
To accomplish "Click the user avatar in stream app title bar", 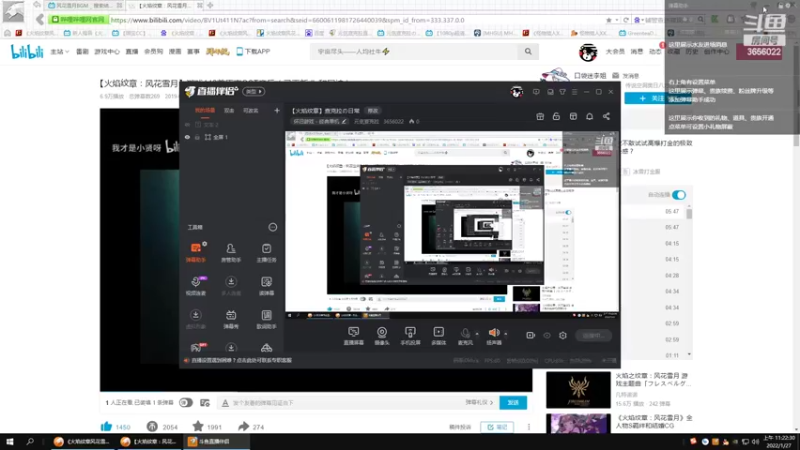I will (x=516, y=92).
